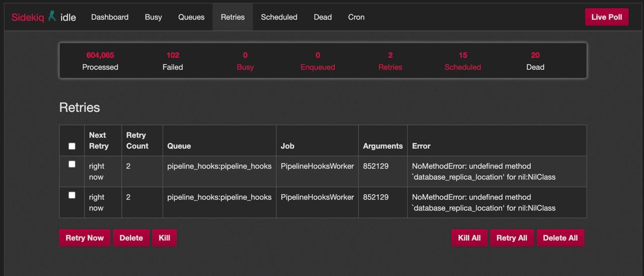Click the idle status text
This screenshot has height=276, width=644.
[x=68, y=17]
